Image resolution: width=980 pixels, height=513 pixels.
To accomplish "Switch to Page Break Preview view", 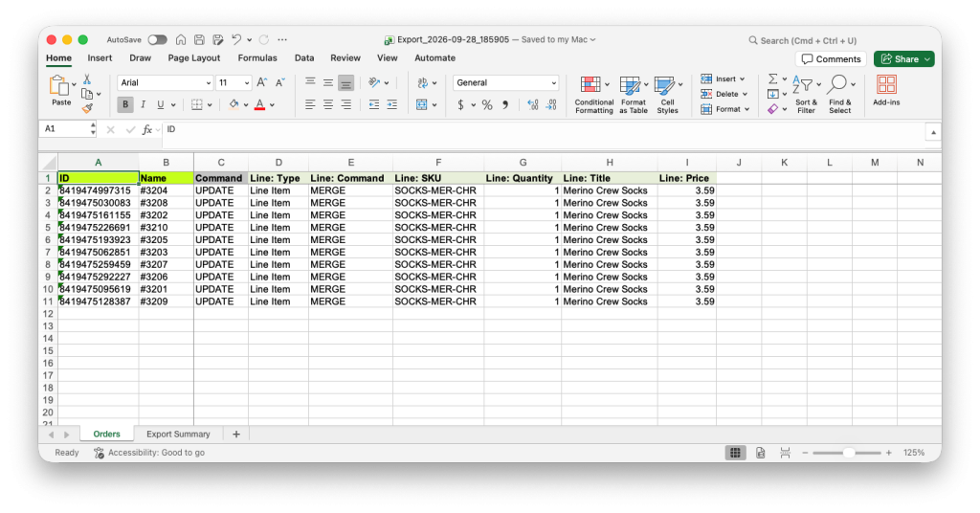I will (785, 453).
